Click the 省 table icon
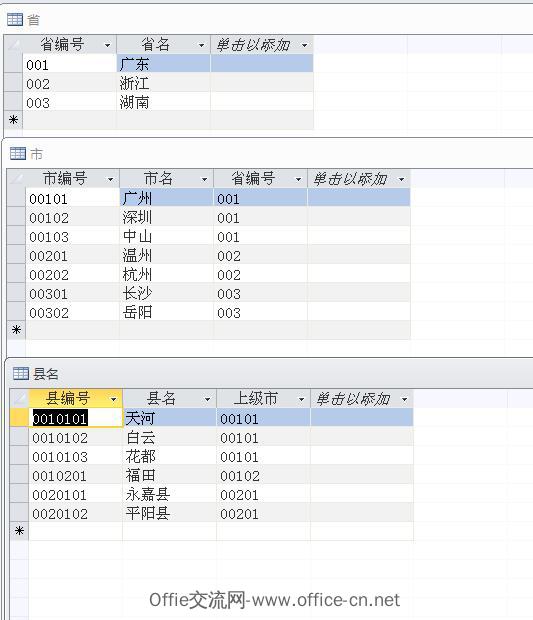The image size is (533, 620). [15, 19]
